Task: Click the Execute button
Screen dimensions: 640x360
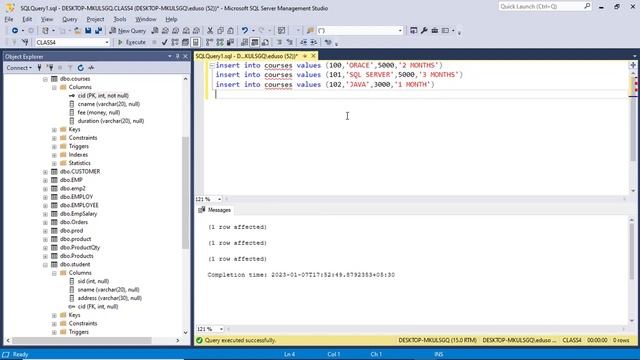Action: [x=132, y=42]
